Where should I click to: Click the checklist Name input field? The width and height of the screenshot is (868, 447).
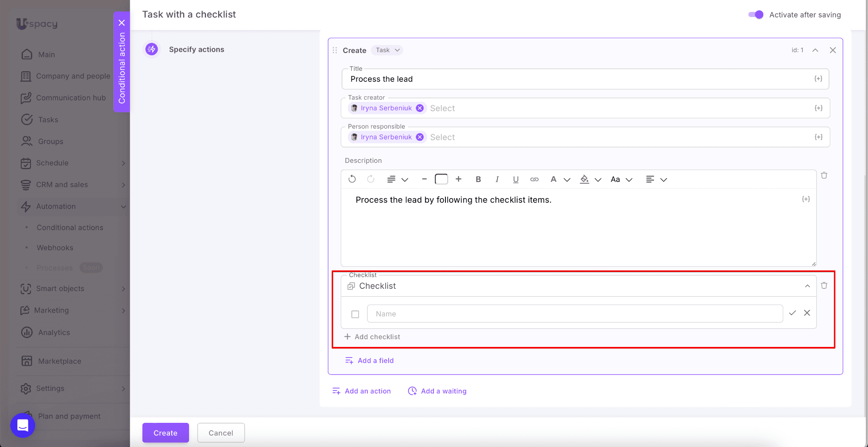(x=574, y=314)
